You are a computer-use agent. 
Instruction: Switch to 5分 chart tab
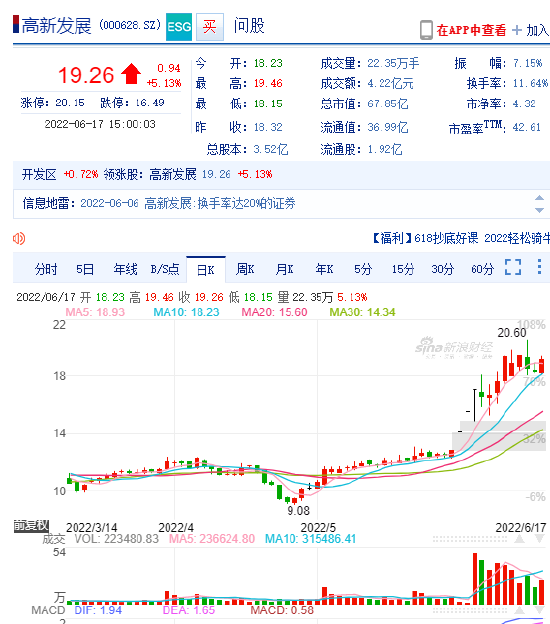[x=363, y=269]
